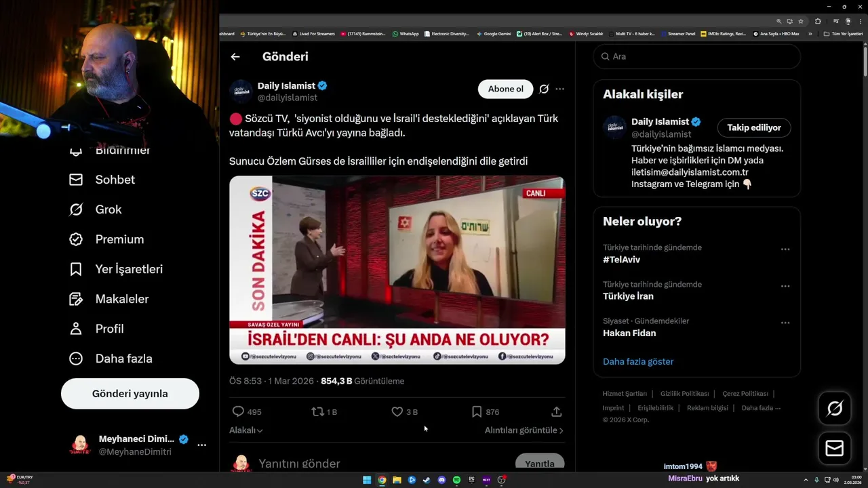Open account menu dots beside Meyhaneci Dimitri
The height and width of the screenshot is (488, 868).
point(201,445)
